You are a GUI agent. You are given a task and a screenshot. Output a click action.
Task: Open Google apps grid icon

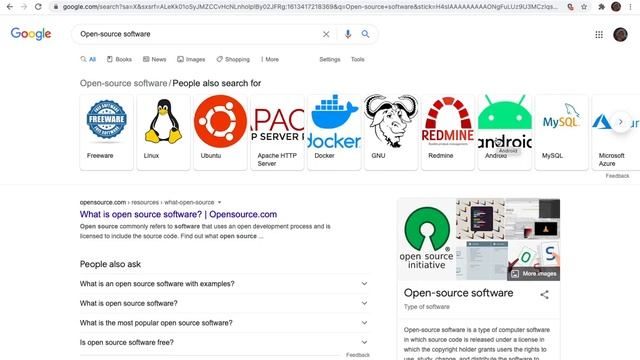[599, 35]
